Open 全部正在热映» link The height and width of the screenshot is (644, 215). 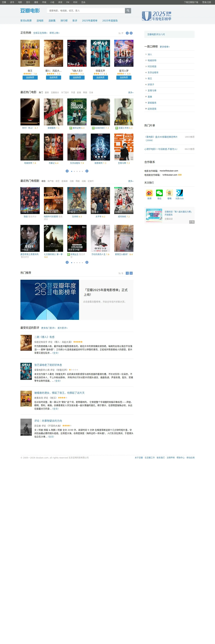point(40,33)
